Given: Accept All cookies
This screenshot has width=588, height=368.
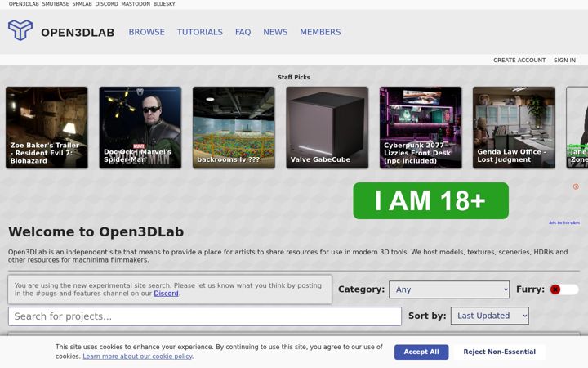Looking at the screenshot, I should (x=421, y=352).
